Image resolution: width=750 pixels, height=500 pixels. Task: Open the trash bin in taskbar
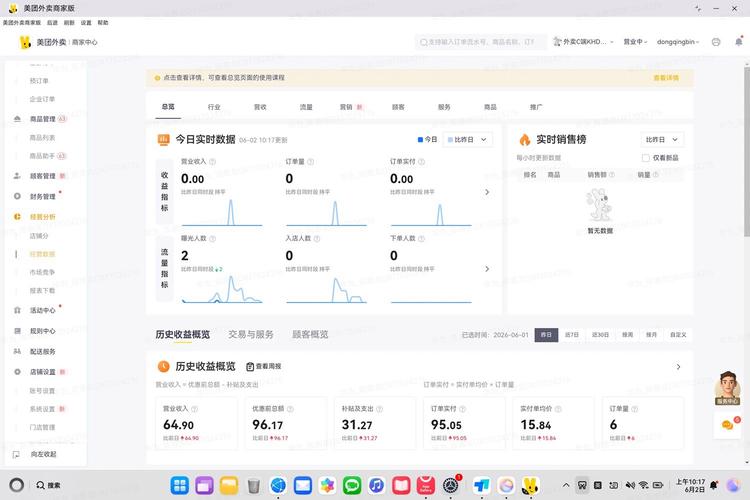(x=254, y=486)
